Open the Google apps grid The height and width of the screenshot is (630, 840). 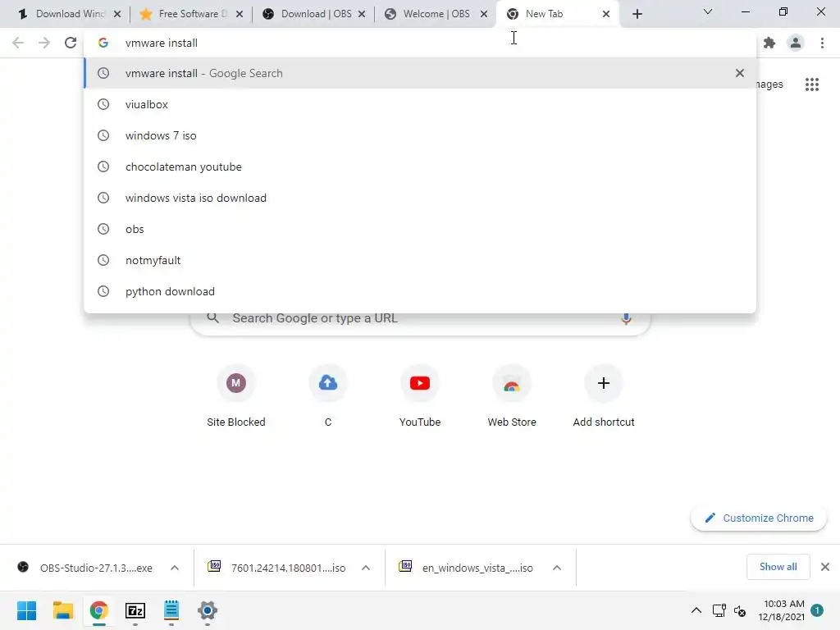click(x=812, y=84)
